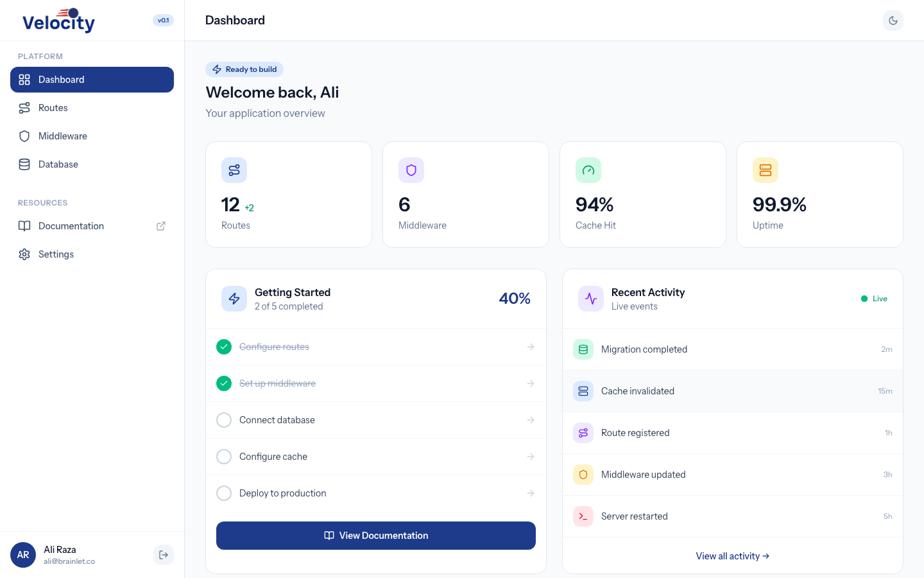Click the 40% completion indicator
This screenshot has width=924, height=578.
point(515,298)
